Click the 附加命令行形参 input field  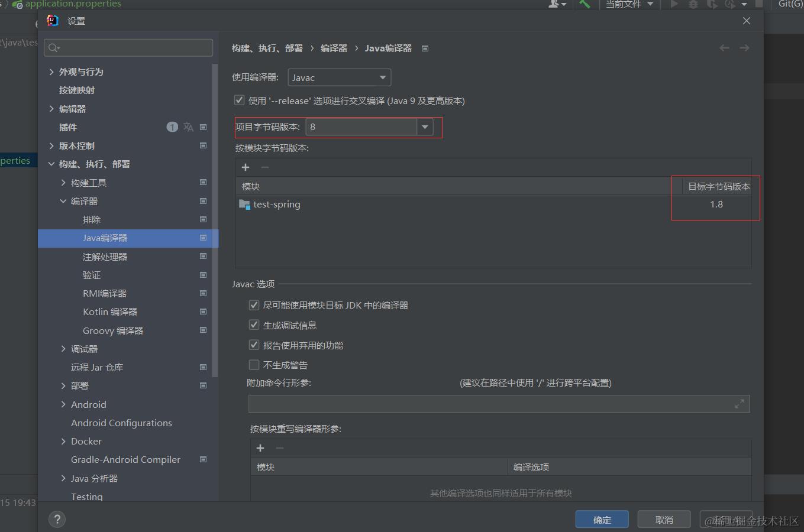tap(499, 404)
